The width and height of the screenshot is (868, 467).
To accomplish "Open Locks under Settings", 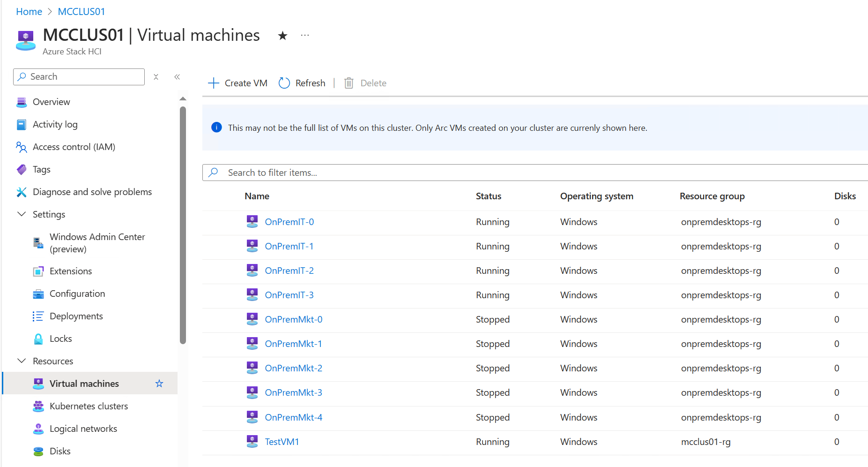I will coord(60,338).
